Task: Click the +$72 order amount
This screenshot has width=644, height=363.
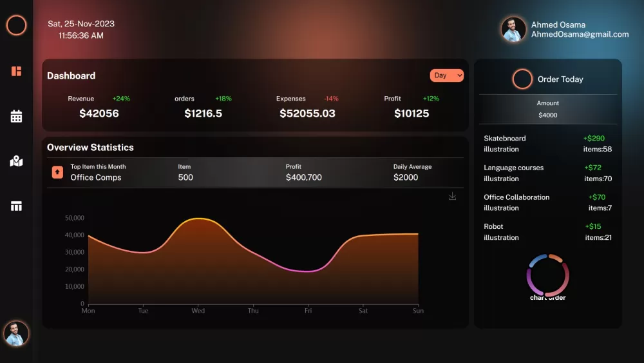Action: pyautogui.click(x=592, y=168)
